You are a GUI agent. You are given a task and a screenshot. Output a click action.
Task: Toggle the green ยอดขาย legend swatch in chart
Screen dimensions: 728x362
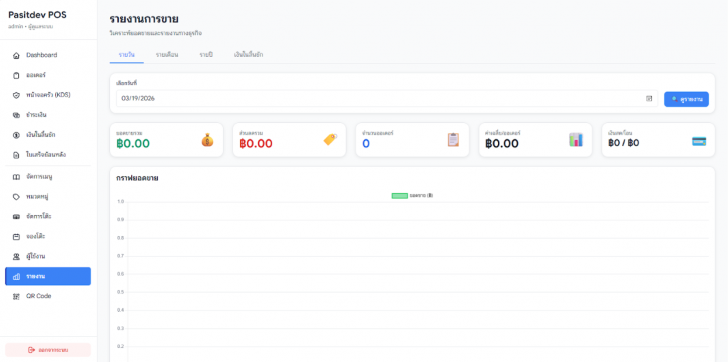(400, 196)
